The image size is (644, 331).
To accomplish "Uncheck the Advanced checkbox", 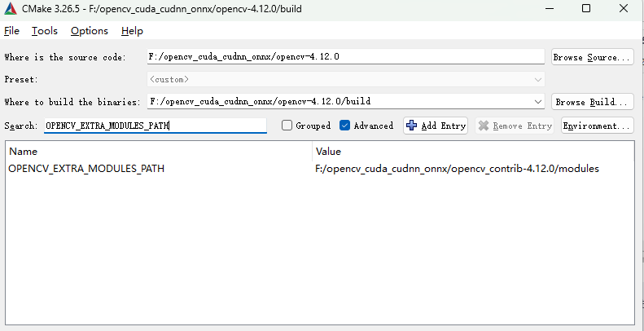I will (x=345, y=126).
